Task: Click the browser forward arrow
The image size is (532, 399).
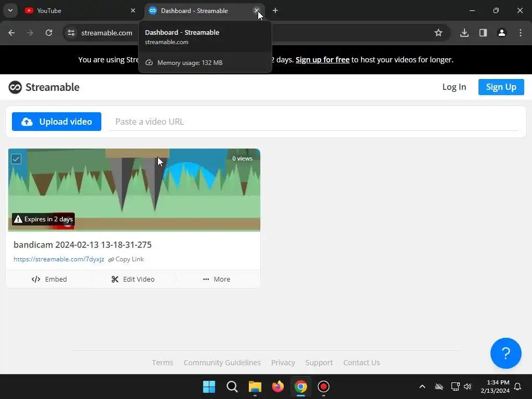Action: (x=30, y=33)
